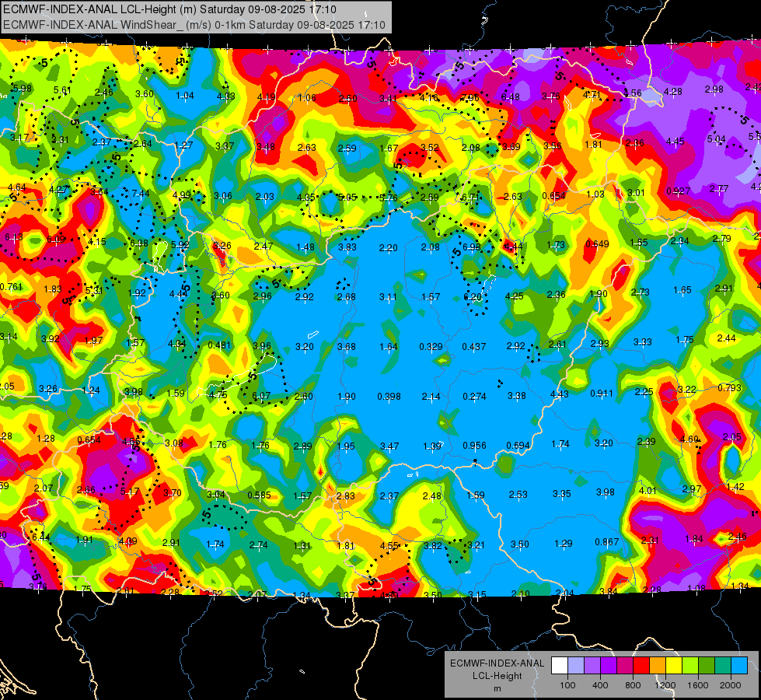This screenshot has height=700, width=761.
Task: Click the legend tick label 1600
Action: pyautogui.click(x=698, y=685)
